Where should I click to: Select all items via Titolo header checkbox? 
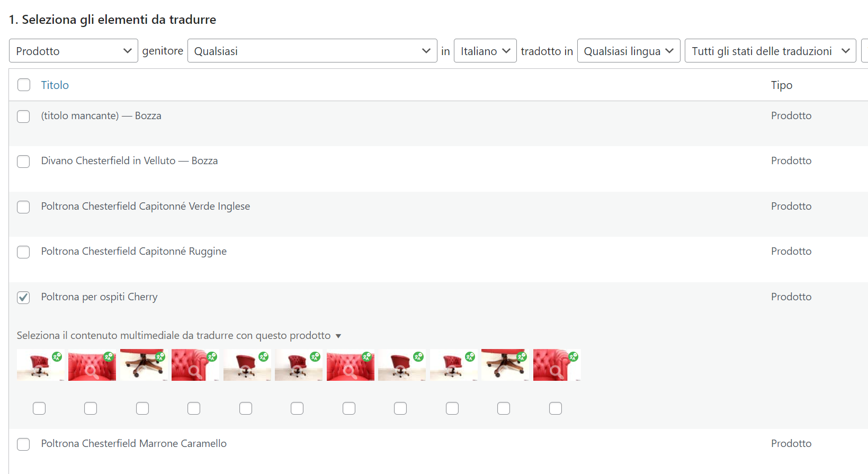tap(24, 85)
